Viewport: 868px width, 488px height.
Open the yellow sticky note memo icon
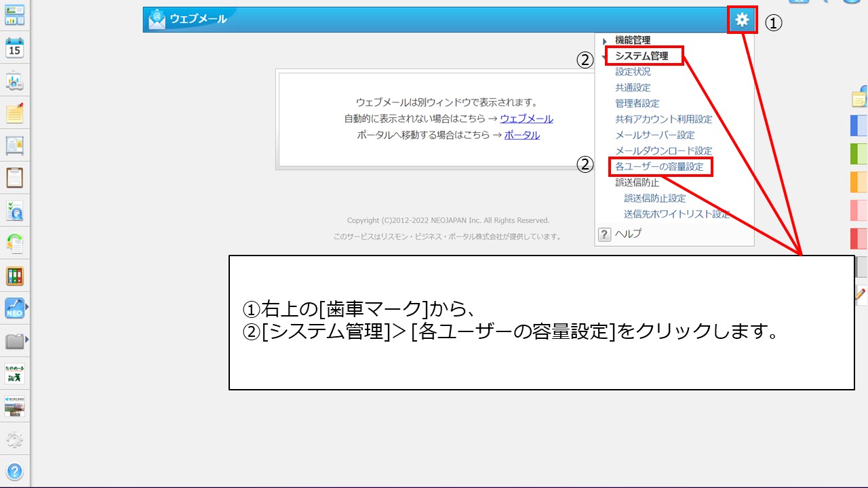pos(14,113)
